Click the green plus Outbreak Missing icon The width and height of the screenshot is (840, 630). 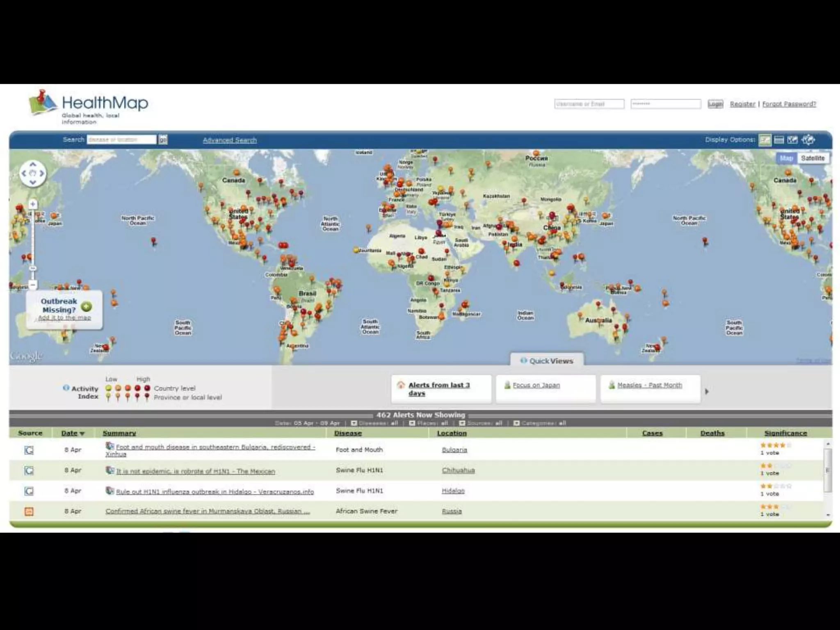click(87, 306)
